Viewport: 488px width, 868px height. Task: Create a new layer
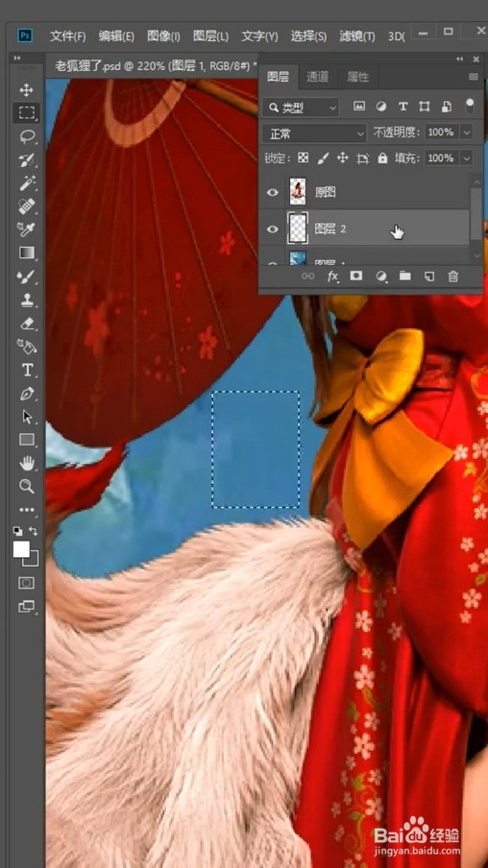[x=428, y=277]
